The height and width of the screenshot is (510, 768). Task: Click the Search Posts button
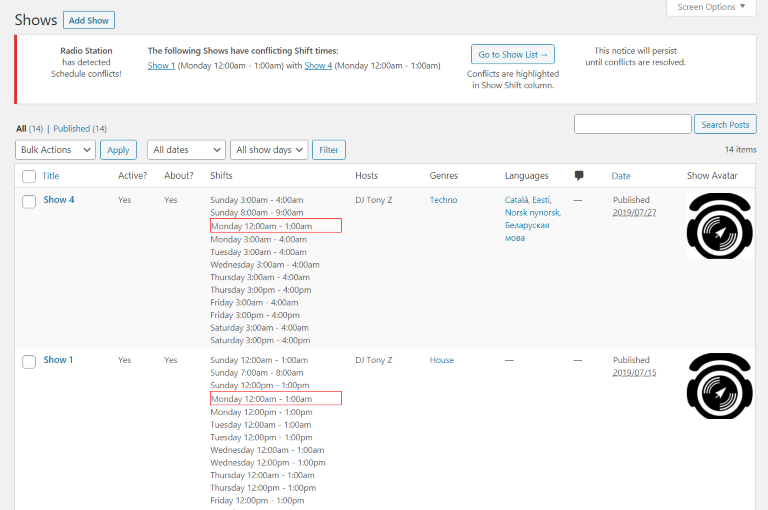[725, 125]
